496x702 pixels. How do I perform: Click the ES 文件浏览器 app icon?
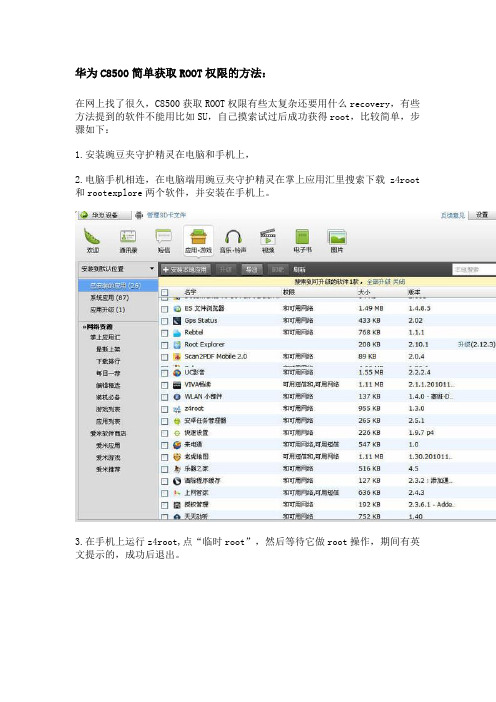pos(177,308)
